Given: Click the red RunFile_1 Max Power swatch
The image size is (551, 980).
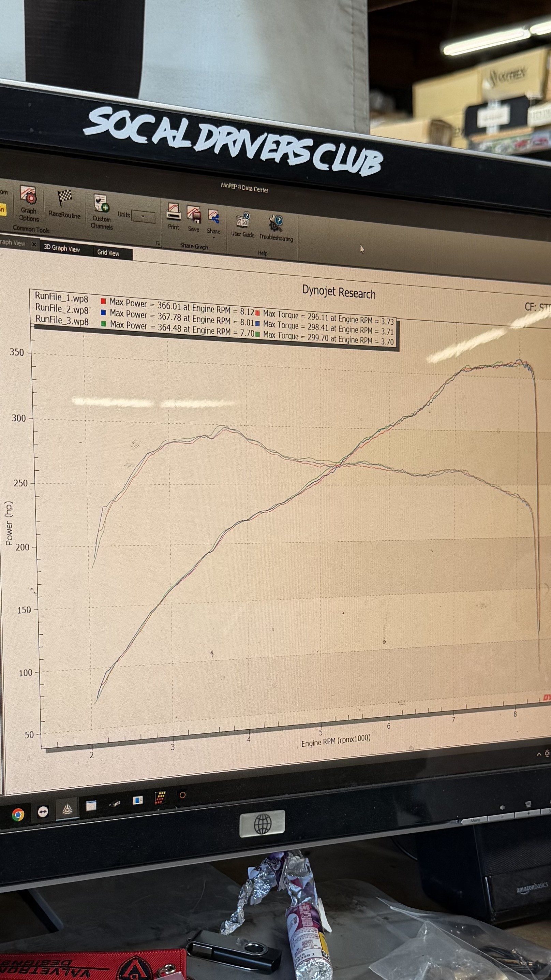Looking at the screenshot, I should pos(103,301).
